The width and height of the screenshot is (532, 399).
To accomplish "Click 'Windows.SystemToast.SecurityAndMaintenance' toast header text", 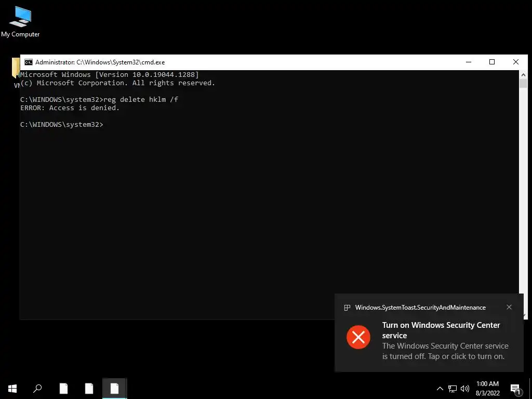I will [x=420, y=308].
